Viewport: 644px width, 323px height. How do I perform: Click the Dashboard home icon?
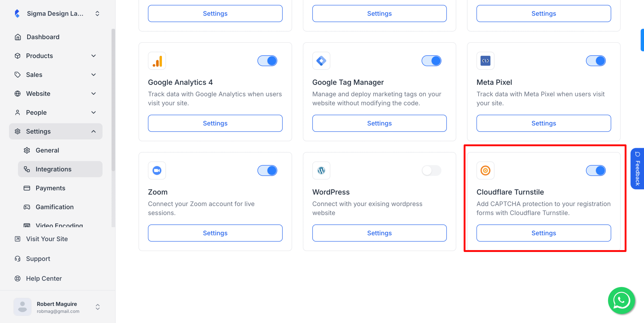[x=18, y=37]
